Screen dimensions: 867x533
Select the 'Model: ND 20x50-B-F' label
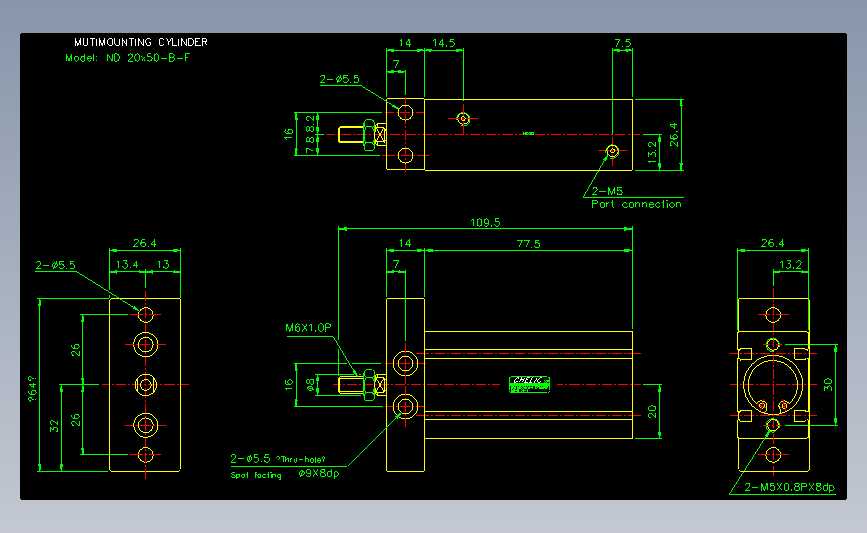[x=127, y=58]
